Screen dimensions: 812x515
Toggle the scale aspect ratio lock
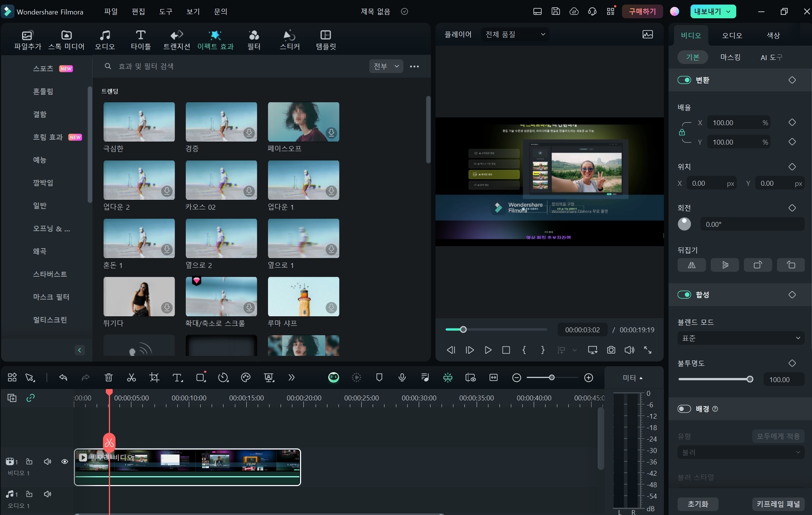682,132
